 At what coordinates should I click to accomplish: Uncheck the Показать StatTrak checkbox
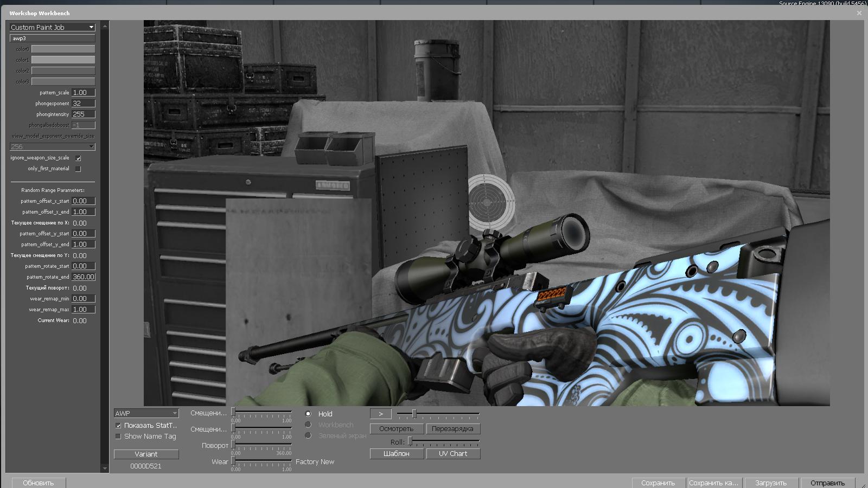(x=118, y=426)
